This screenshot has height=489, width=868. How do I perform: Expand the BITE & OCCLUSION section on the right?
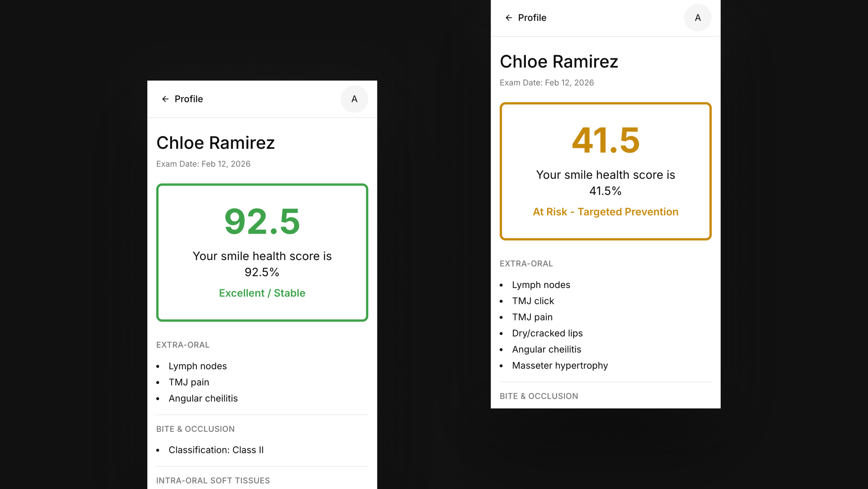(539, 396)
